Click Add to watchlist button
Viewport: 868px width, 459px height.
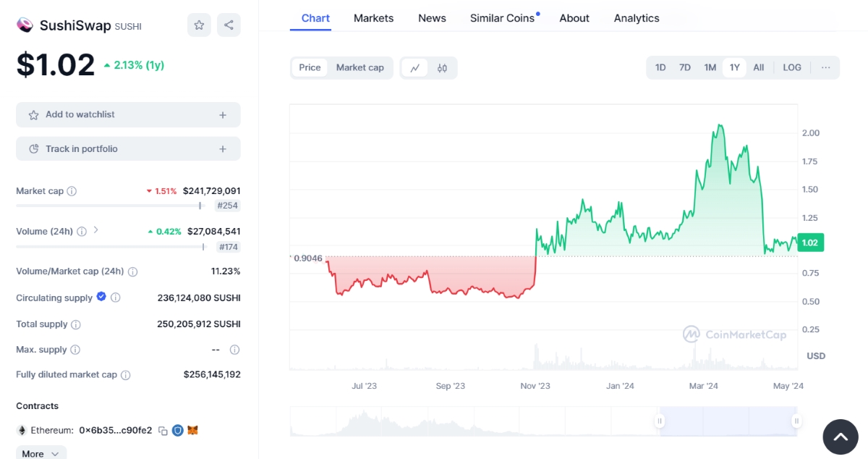(128, 114)
